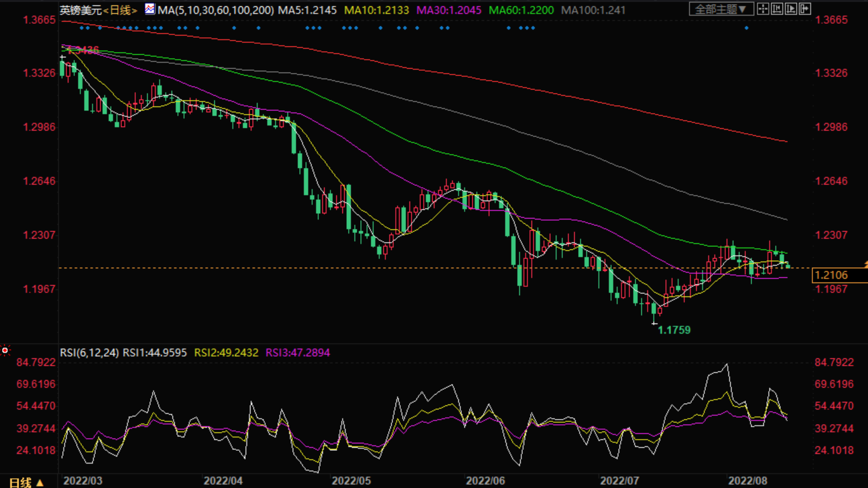Click the chart playback icon
868x488 pixels.
[x=791, y=9]
